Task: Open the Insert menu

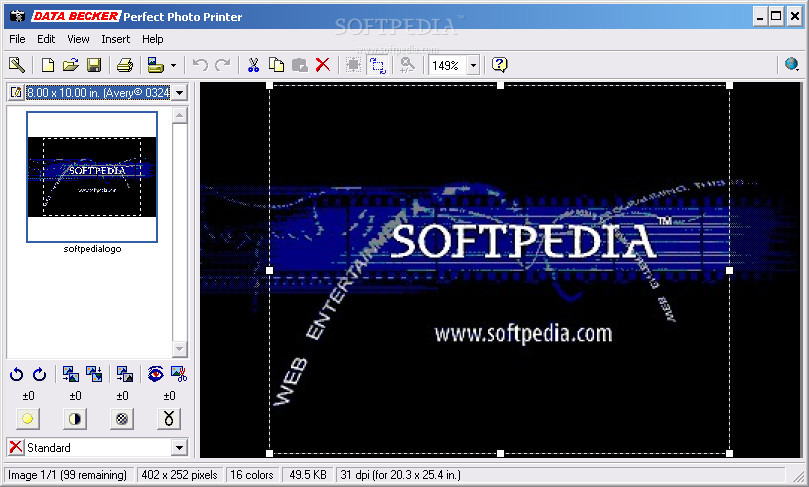Action: coord(116,39)
